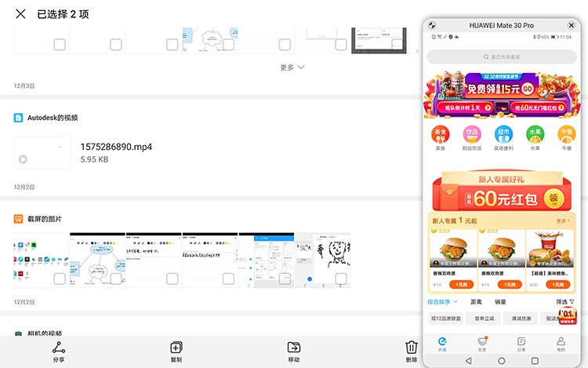Tap the 组队倒计时1天 banner button
588x368 pixels.
tap(465, 107)
